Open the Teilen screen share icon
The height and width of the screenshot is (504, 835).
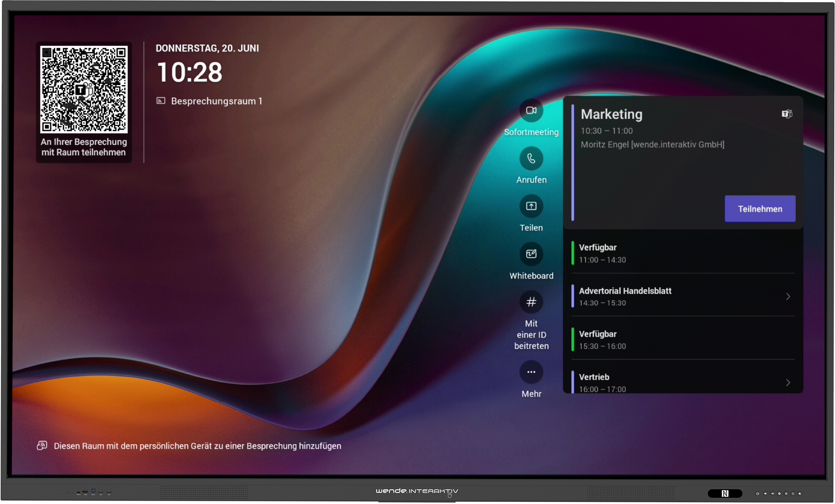[x=531, y=206]
